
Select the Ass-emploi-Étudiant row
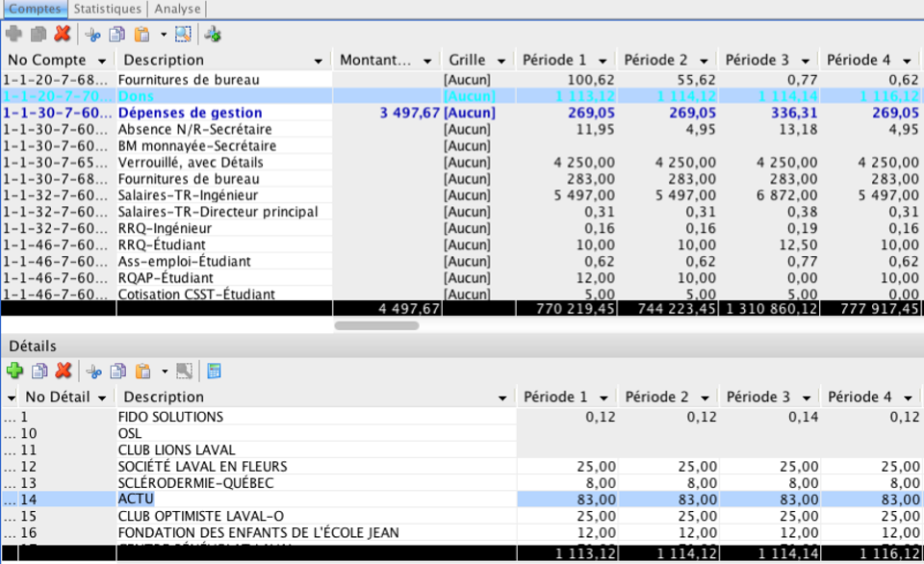462,261
